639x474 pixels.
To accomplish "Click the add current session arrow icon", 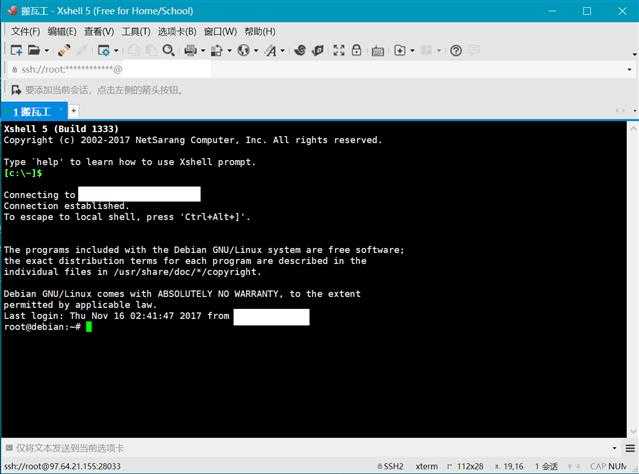I will (16, 90).
